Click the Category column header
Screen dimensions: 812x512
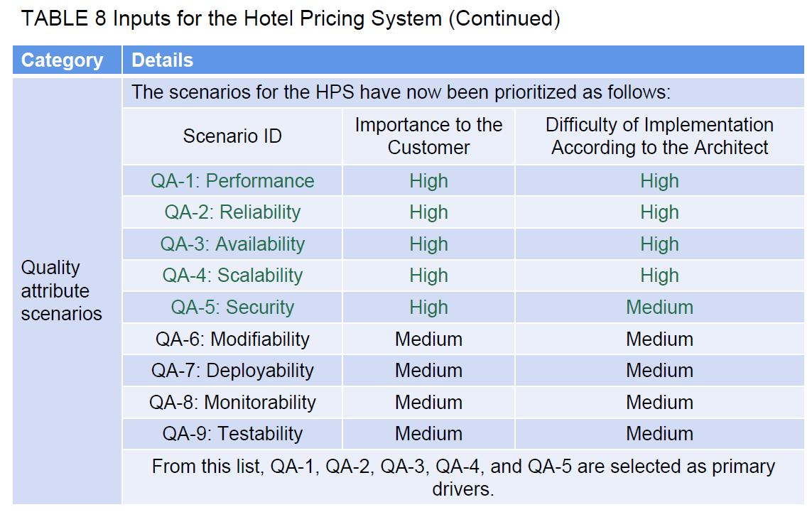67,60
